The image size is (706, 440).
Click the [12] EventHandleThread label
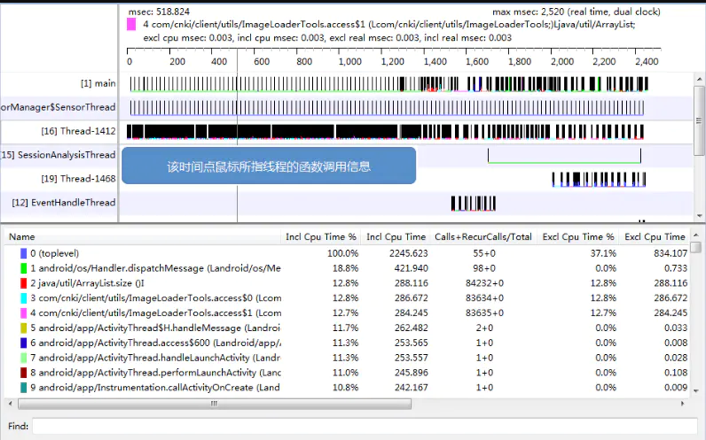63,203
